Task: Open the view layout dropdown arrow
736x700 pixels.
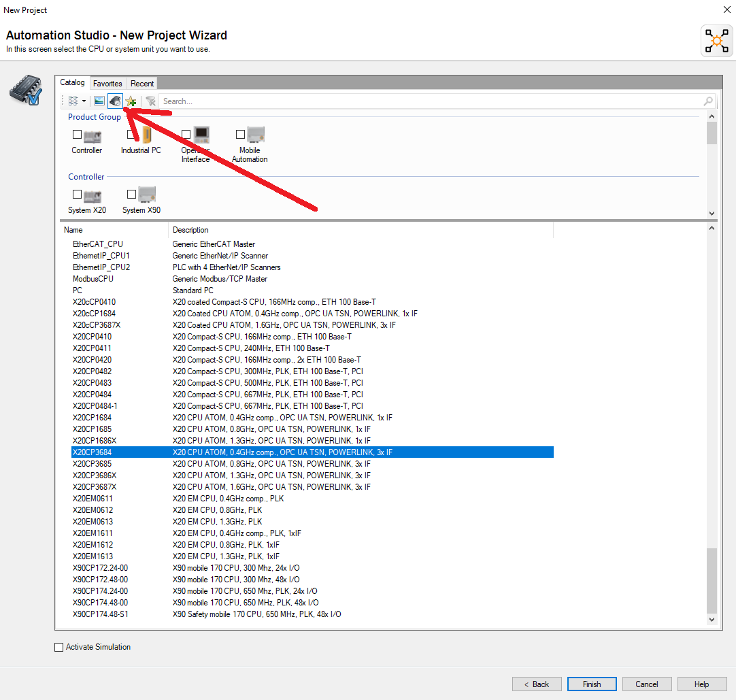Action: pyautogui.click(x=84, y=101)
